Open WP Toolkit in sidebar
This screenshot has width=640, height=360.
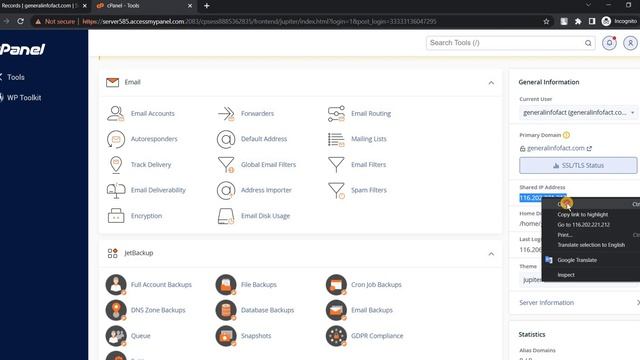[x=24, y=98]
